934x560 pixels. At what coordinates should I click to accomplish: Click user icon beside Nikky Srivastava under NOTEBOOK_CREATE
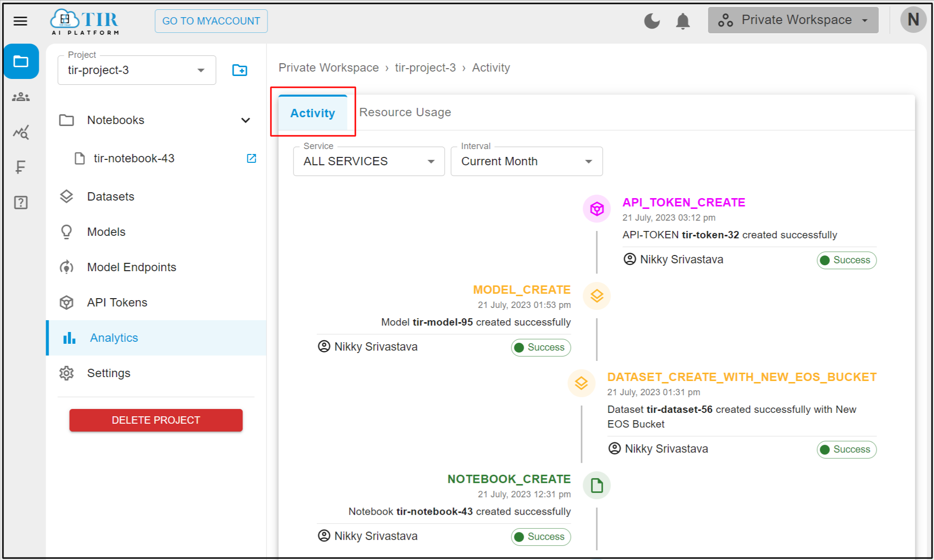[324, 535]
